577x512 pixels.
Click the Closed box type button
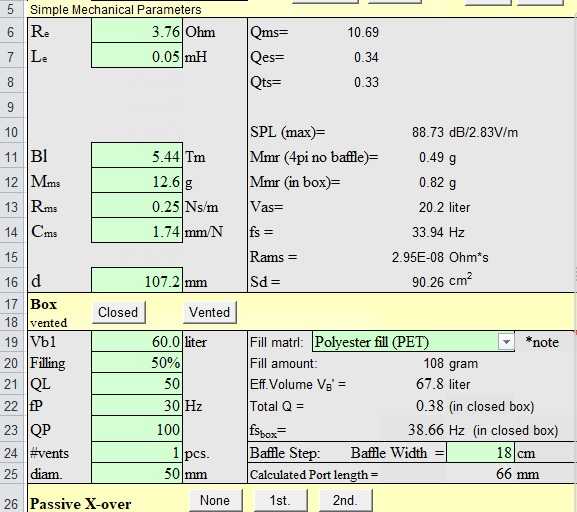tap(118, 313)
